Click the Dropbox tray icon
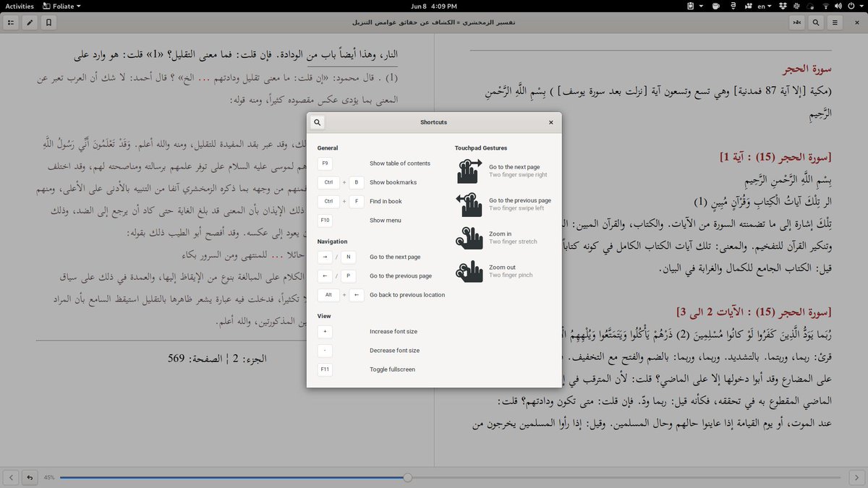The image size is (868, 488). point(783,6)
